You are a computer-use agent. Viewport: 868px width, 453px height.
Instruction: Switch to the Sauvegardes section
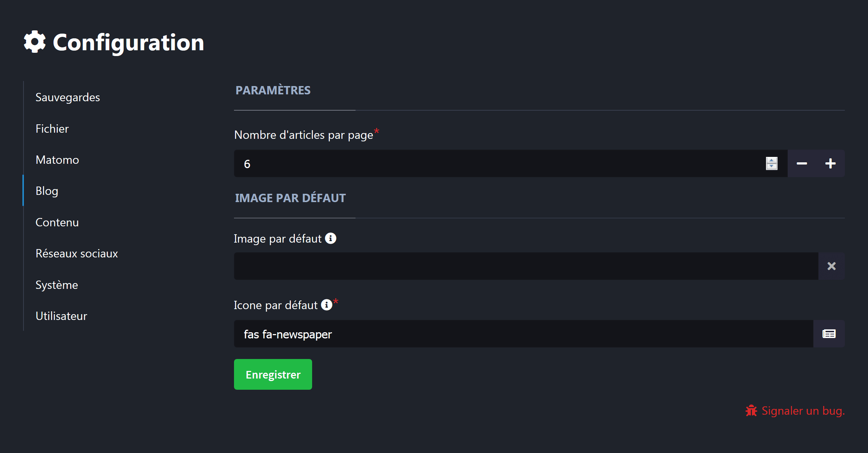(x=68, y=97)
